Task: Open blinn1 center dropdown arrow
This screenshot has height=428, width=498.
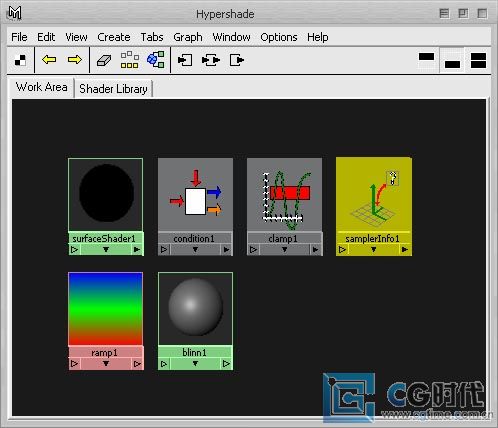Action: pyautogui.click(x=195, y=364)
